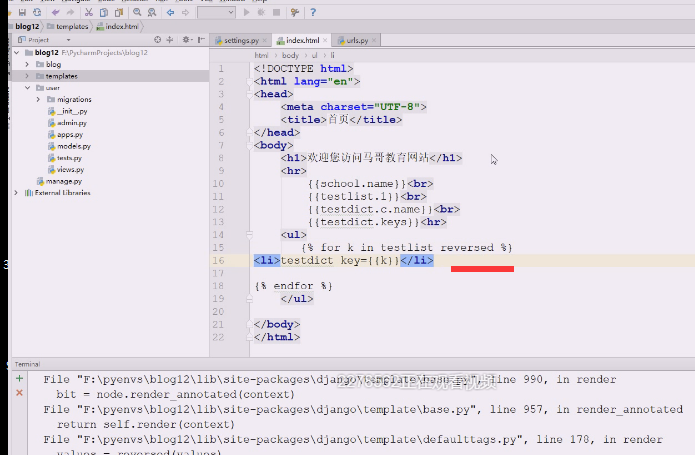Click the Collapse All icon in Project panel
The width and height of the screenshot is (695, 455).
170,40
